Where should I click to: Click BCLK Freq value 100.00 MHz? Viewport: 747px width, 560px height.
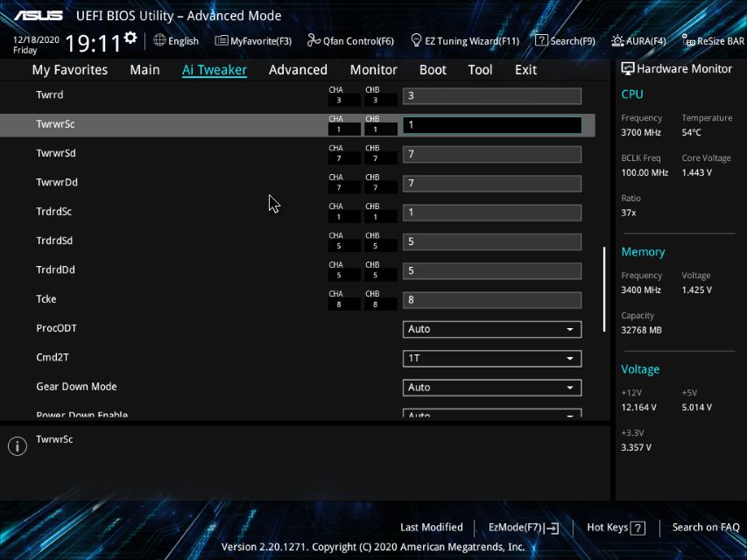click(645, 172)
